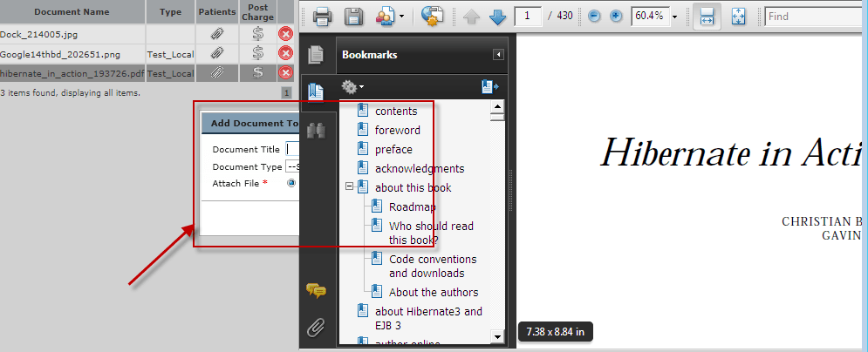868x352 pixels.
Task: Open the 'Roadmap' bookmark
Action: click(413, 207)
